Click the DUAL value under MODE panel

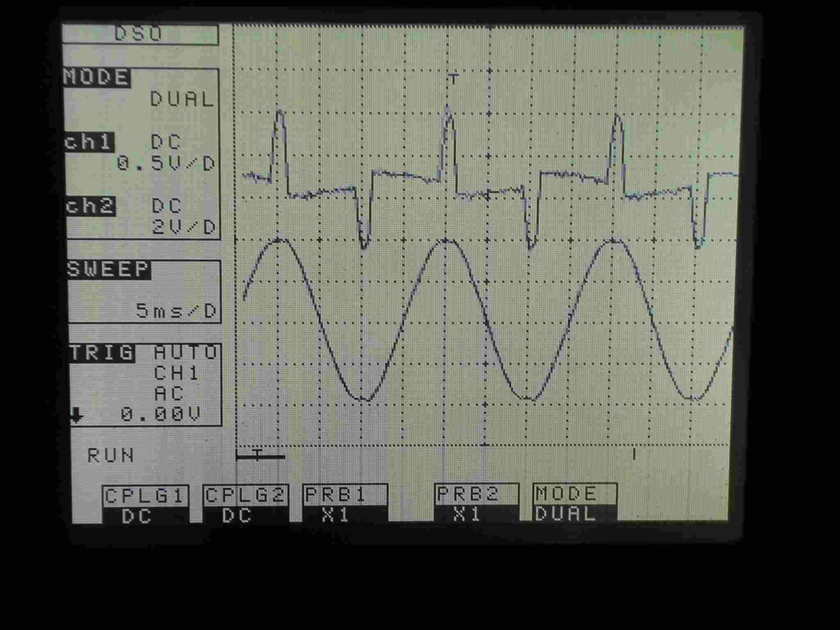click(182, 100)
